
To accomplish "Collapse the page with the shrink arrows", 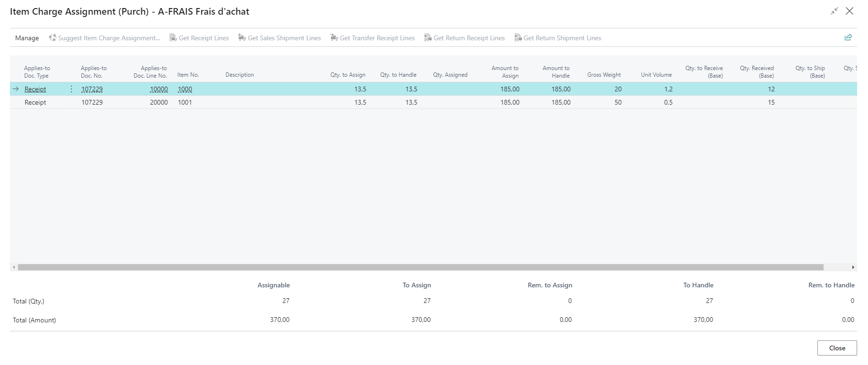I will coord(834,11).
